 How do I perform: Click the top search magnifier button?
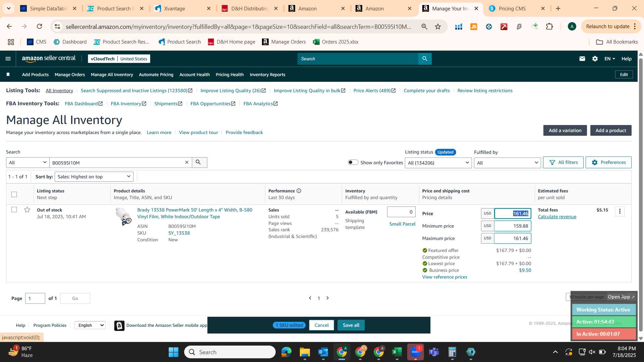425,59
